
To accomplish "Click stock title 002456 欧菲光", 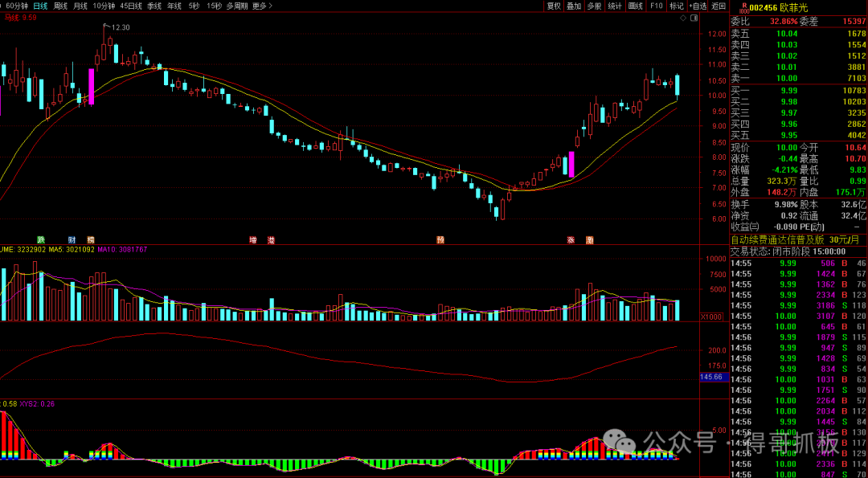I will 779,6.
